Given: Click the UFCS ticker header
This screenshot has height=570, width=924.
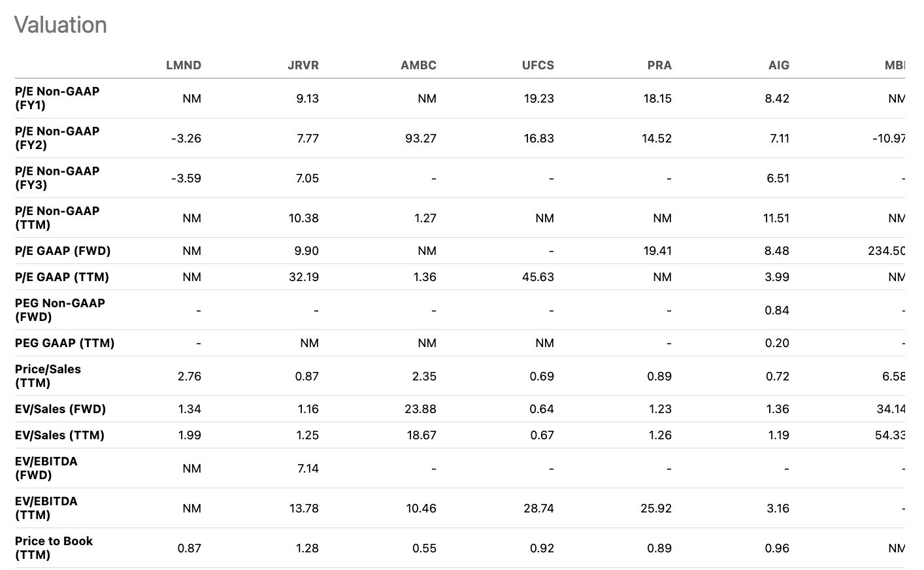Looking at the screenshot, I should [x=538, y=65].
